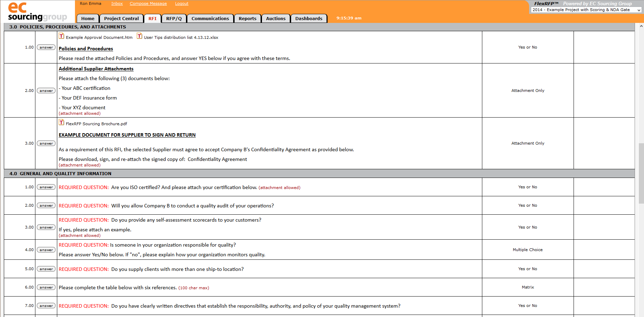Answer the quality responsibility Multiple Choice question
The image size is (644, 317).
click(x=46, y=249)
